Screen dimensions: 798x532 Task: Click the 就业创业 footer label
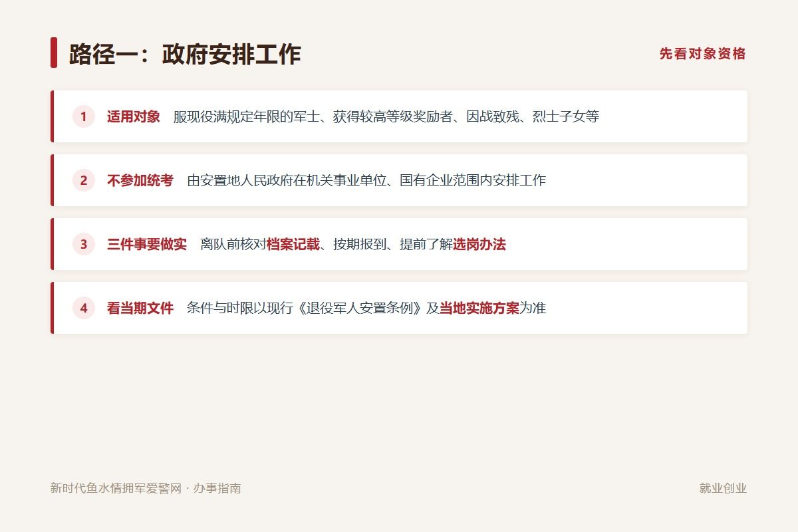723,488
